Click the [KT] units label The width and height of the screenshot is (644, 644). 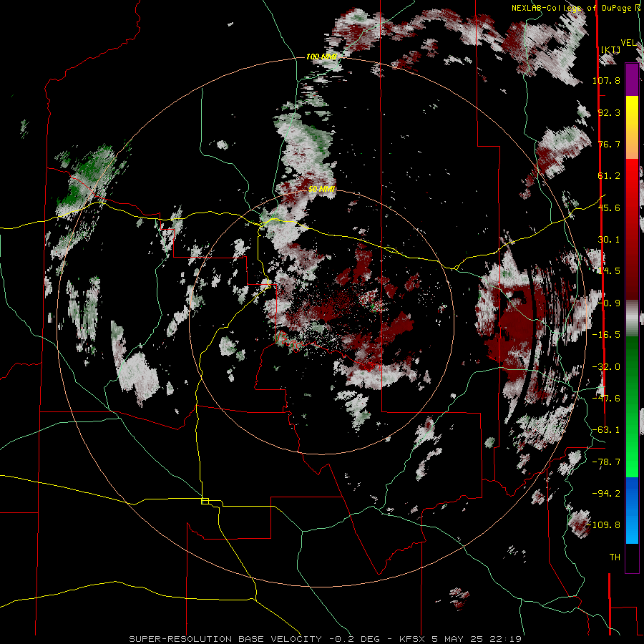[610, 49]
